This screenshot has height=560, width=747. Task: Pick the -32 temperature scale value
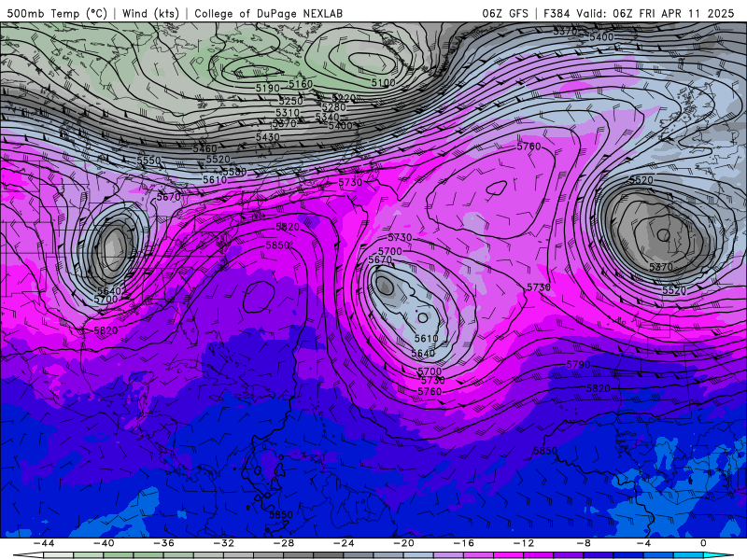223,543
